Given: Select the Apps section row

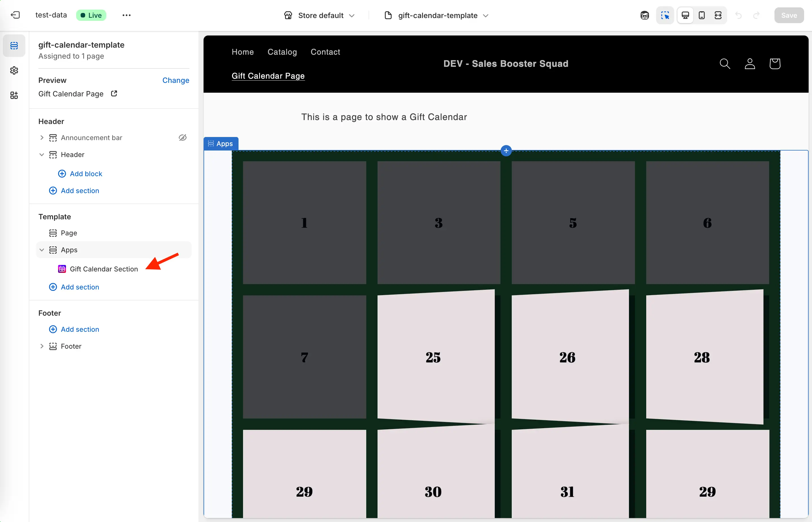Looking at the screenshot, I should 114,250.
